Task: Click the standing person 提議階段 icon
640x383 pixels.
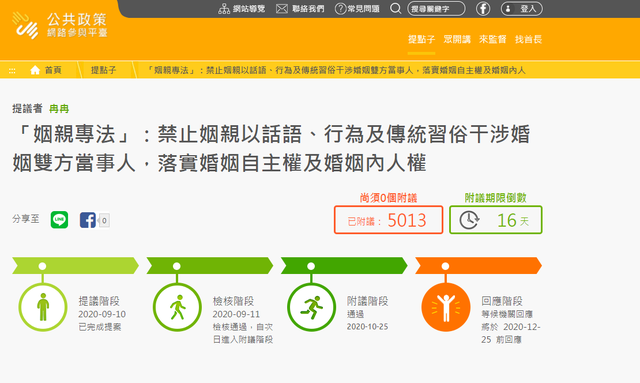Action: pos(43,307)
